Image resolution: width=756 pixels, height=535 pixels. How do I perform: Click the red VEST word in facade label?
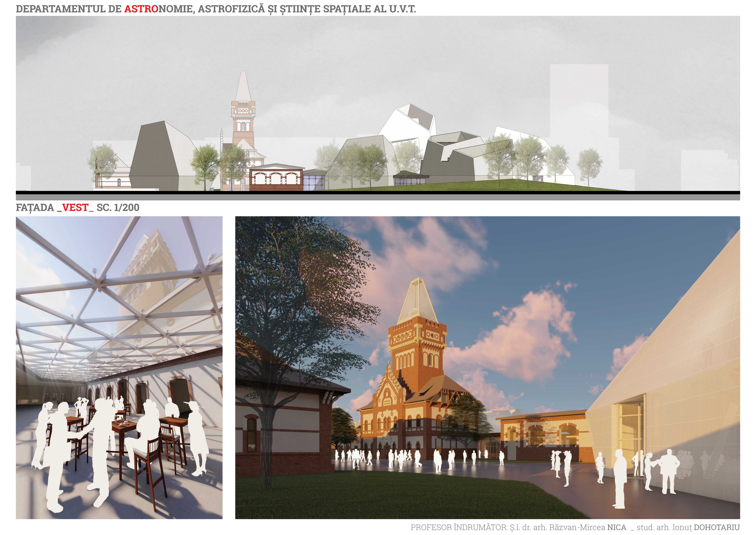pos(75,207)
